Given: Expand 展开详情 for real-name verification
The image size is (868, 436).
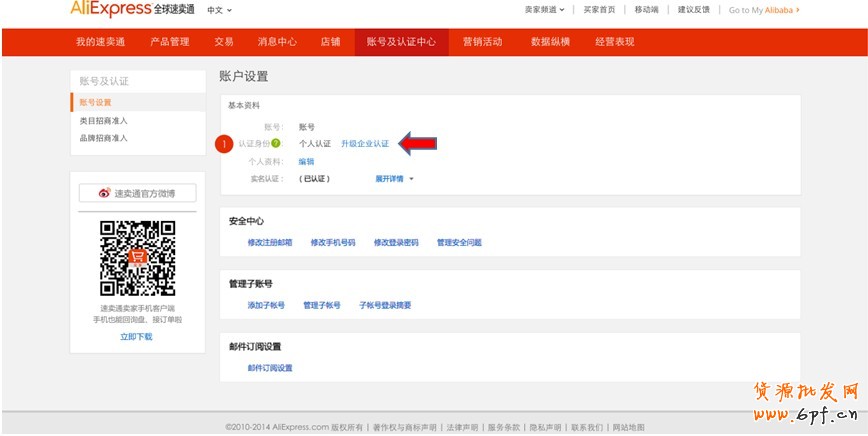Looking at the screenshot, I should pyautogui.click(x=394, y=179).
